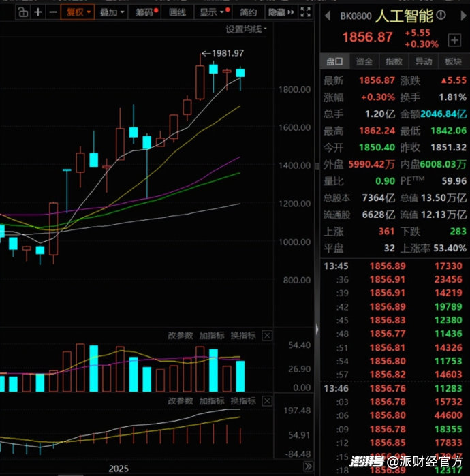The width and height of the screenshot is (470, 476).
Task: Switch to the 资金 tab
Action: (364, 61)
